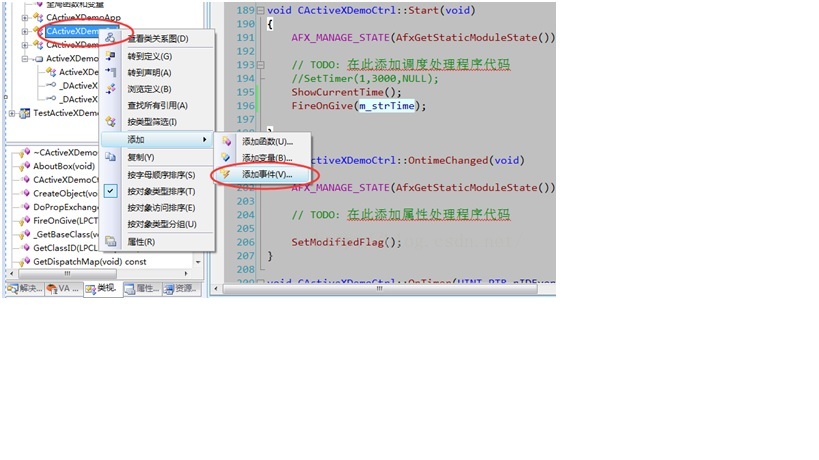Switch to the VA ... tab
The height and width of the screenshot is (460, 819).
coord(63,288)
